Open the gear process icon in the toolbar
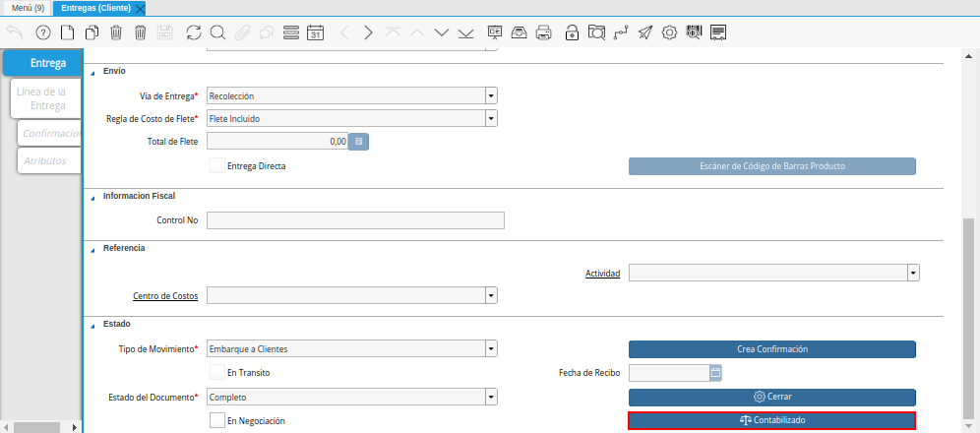Image resolution: width=980 pixels, height=433 pixels. click(x=669, y=32)
